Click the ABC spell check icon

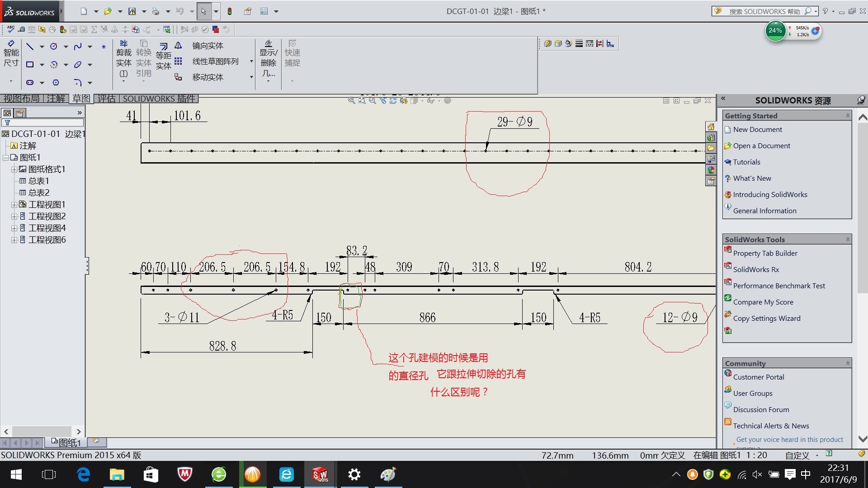point(10,29)
